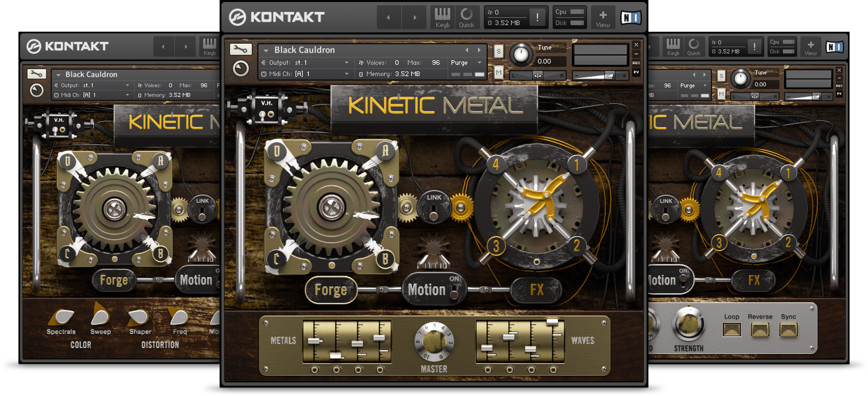The width and height of the screenshot is (868, 396).
Task: Click the center window L-R pan slider
Action: click(537, 75)
